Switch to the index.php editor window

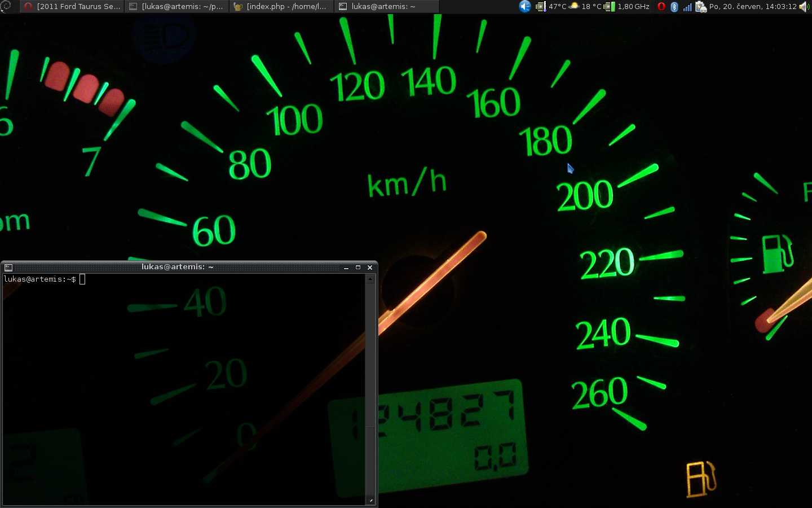coord(281,6)
